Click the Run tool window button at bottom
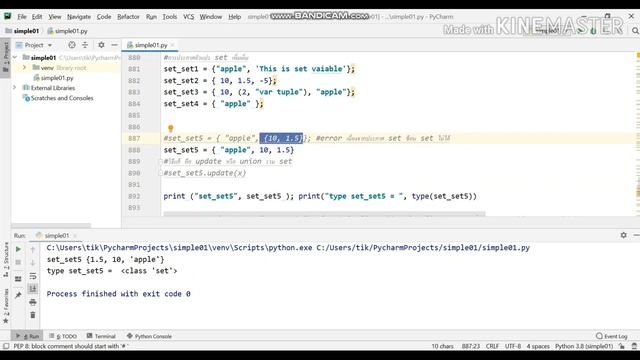 27,336
